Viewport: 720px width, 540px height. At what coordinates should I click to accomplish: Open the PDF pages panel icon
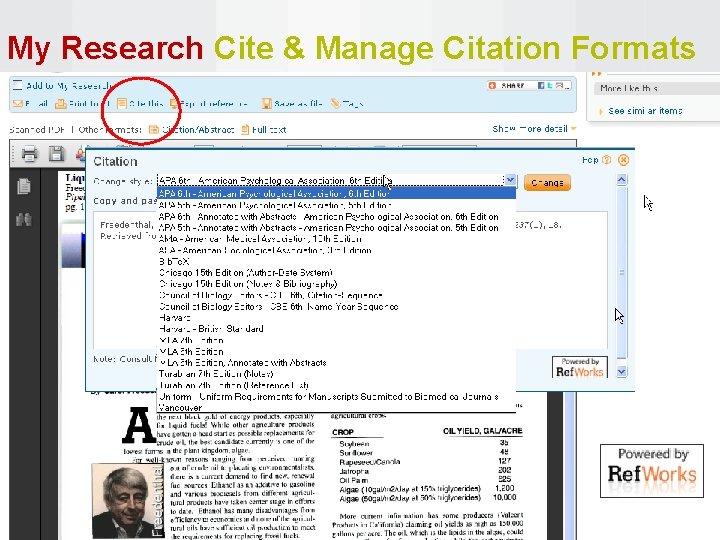point(24,186)
